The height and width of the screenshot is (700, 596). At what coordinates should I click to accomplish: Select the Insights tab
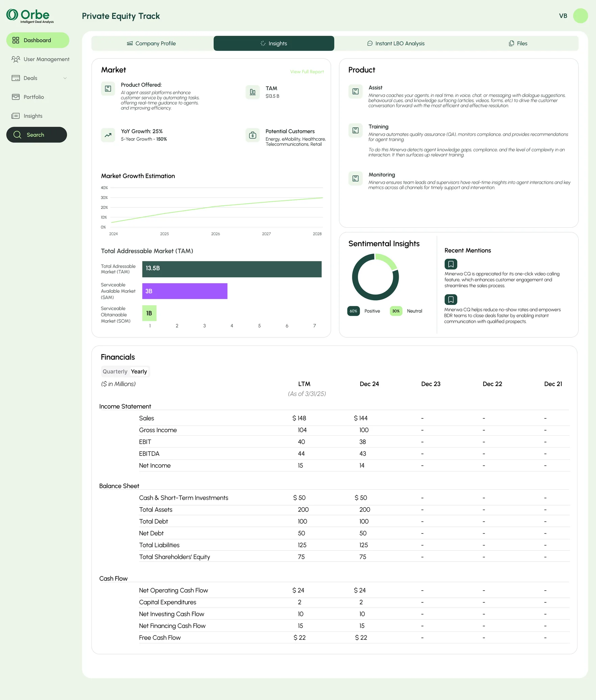(x=274, y=43)
